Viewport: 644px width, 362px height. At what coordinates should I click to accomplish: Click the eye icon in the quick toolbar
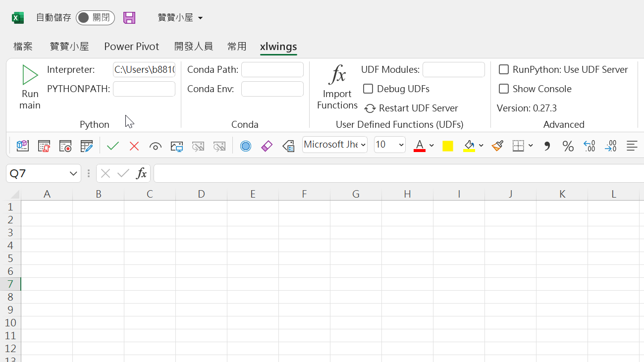[x=156, y=146]
